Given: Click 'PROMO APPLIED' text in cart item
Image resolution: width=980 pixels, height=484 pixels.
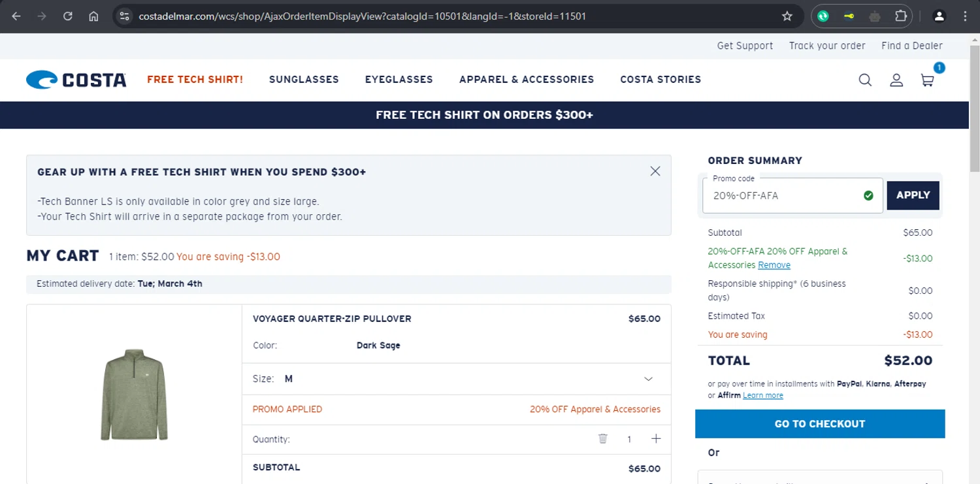Looking at the screenshot, I should tap(287, 410).
